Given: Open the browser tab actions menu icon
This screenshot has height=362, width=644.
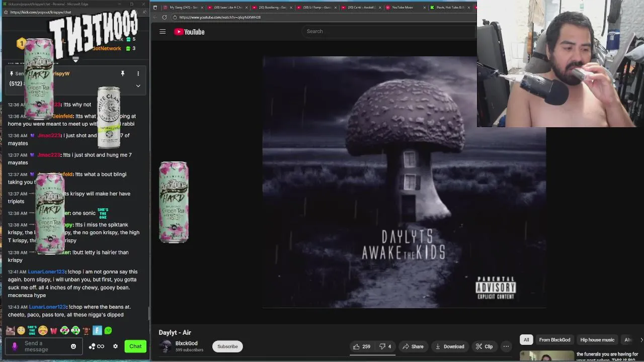Looking at the screenshot, I should (155, 8).
